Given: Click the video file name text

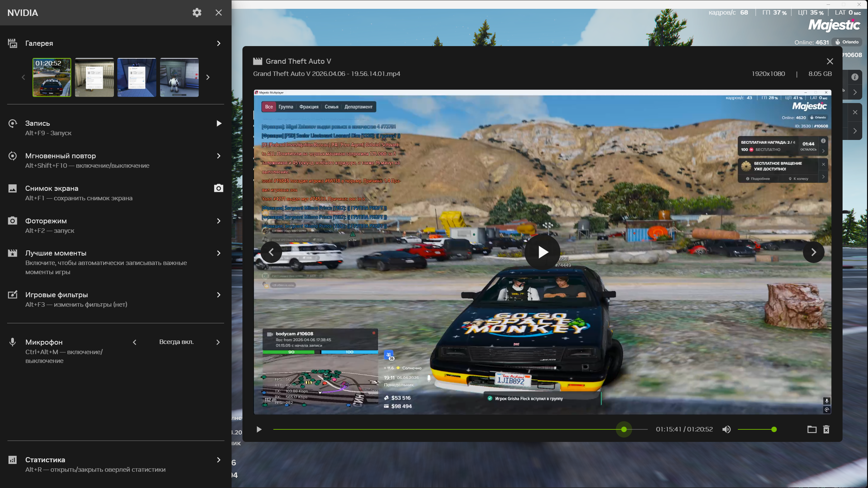Looking at the screenshot, I should pos(327,74).
